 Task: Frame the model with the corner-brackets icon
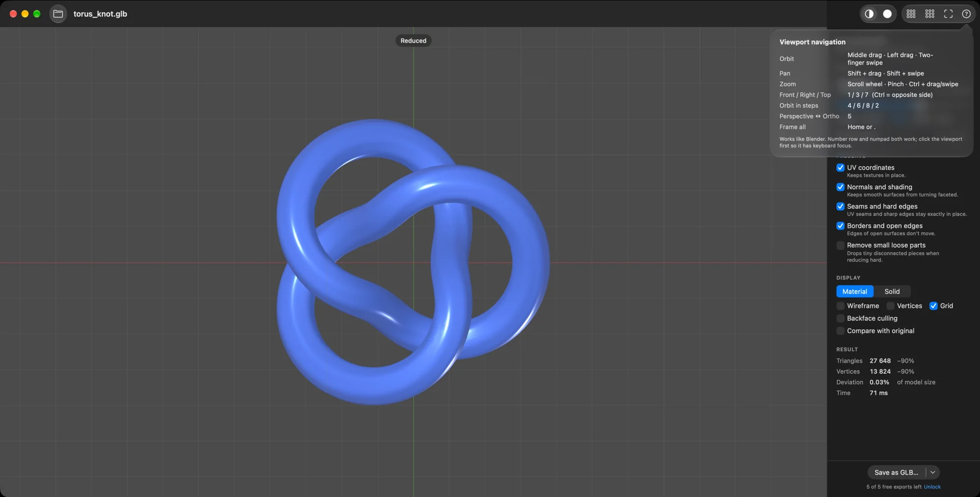(x=948, y=14)
